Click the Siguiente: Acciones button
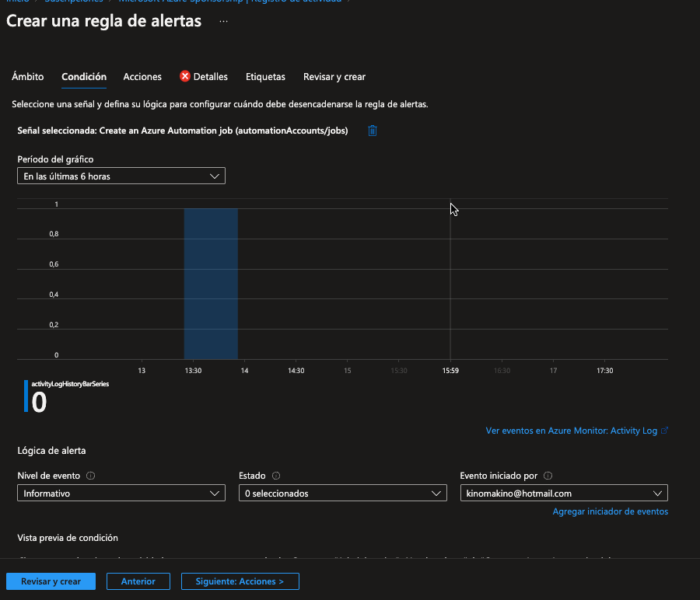The height and width of the screenshot is (600, 700). click(x=240, y=581)
